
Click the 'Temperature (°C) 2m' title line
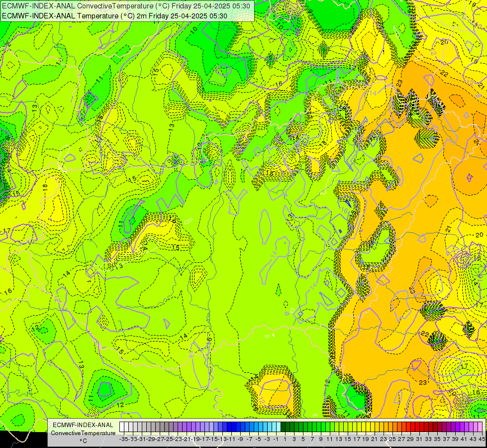coord(114,16)
